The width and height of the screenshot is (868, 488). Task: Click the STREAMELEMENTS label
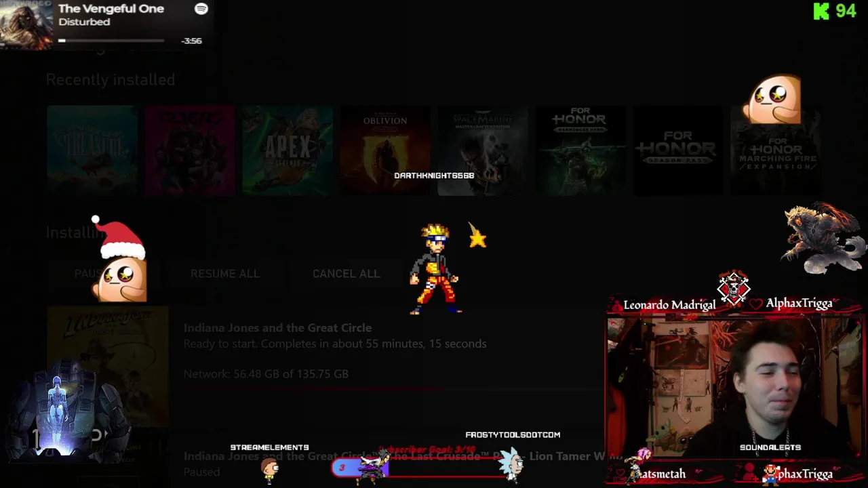pos(269,447)
